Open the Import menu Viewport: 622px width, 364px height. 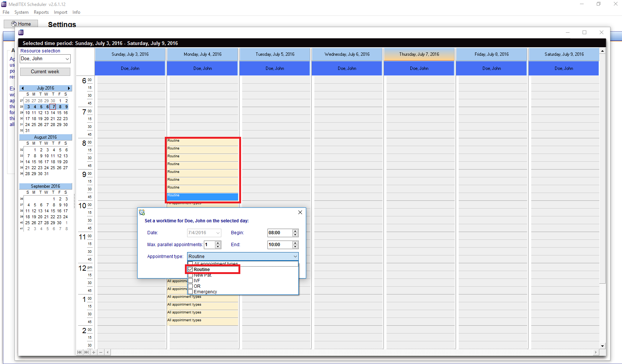pyautogui.click(x=61, y=12)
